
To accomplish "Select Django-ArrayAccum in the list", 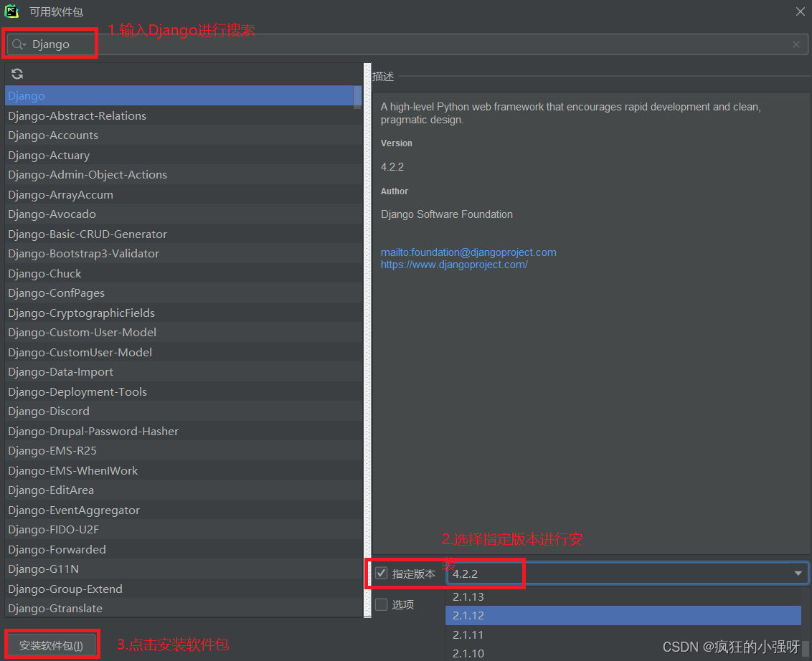I will 184,194.
